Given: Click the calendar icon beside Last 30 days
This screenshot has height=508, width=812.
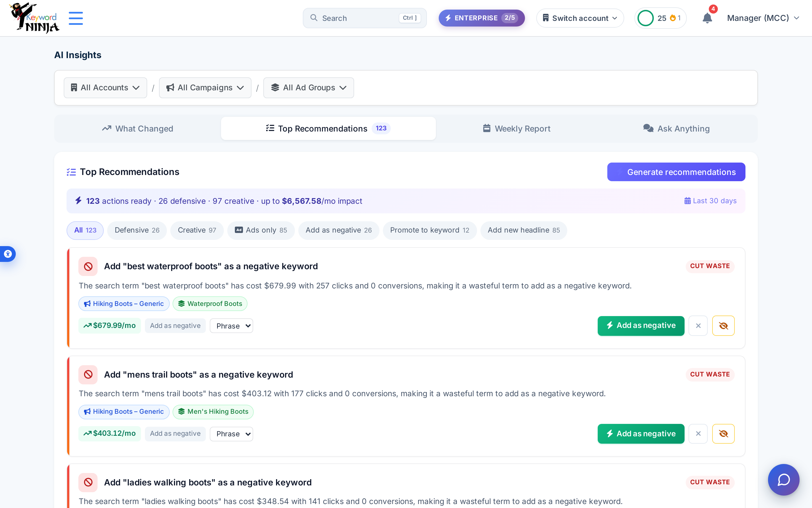Looking at the screenshot, I should tap(687, 201).
